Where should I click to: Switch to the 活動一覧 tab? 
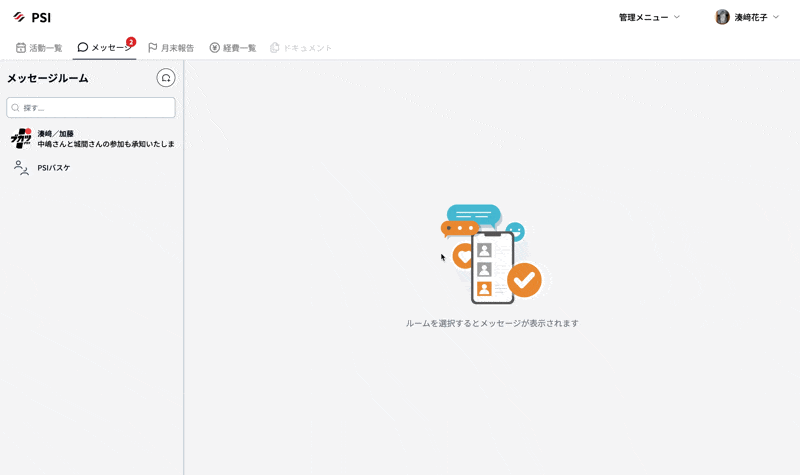pos(39,48)
